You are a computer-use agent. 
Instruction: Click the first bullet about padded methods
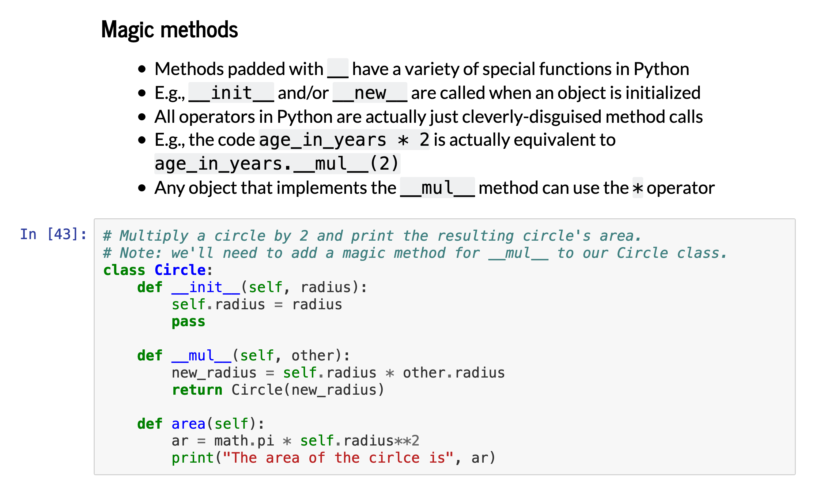[x=421, y=69]
